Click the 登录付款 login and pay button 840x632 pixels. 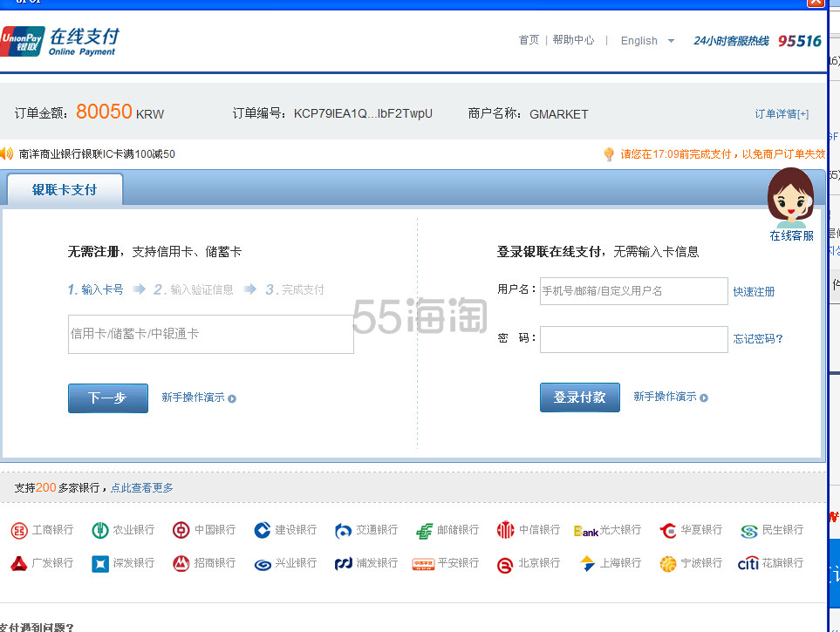tap(580, 397)
